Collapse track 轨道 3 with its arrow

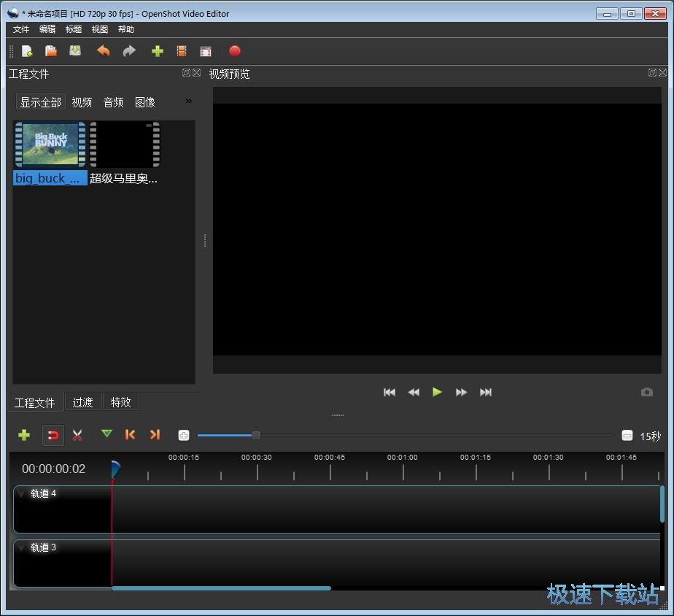(x=21, y=548)
